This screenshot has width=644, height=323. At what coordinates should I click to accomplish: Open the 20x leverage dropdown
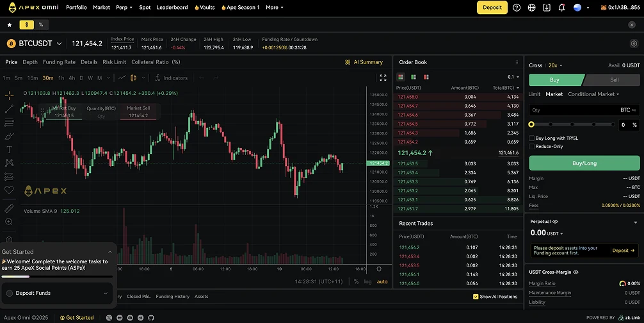pos(555,65)
